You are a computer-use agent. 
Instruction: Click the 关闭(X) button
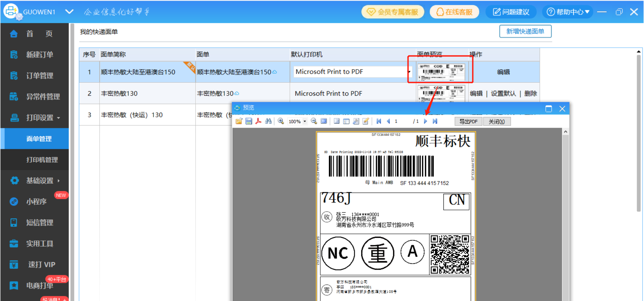[497, 121]
